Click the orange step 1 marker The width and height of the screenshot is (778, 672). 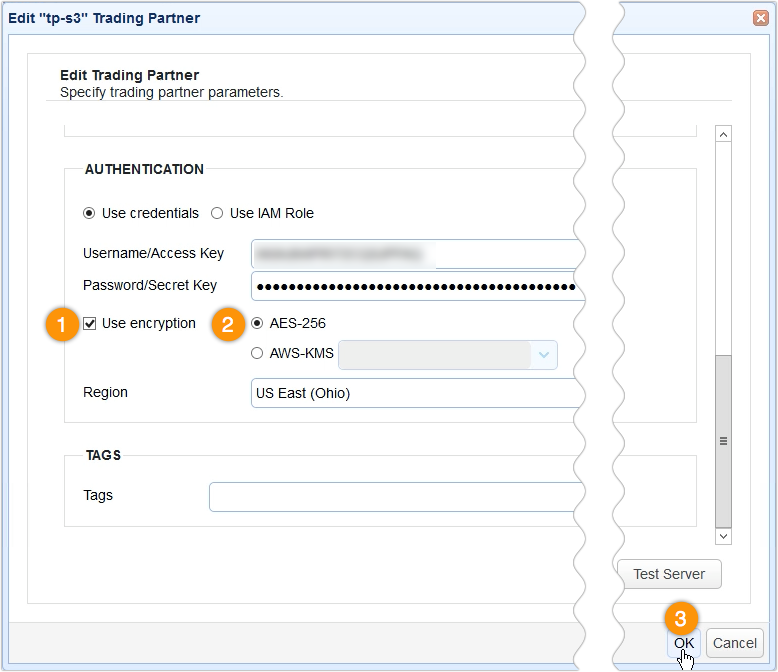click(63, 325)
